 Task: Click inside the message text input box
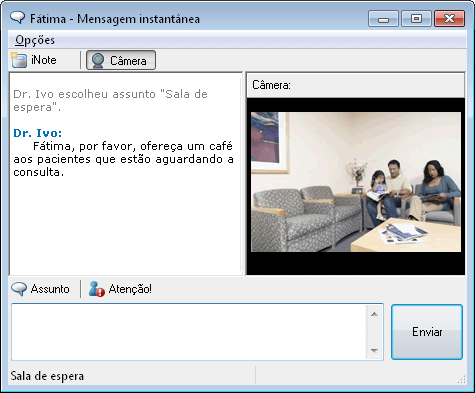click(x=189, y=332)
